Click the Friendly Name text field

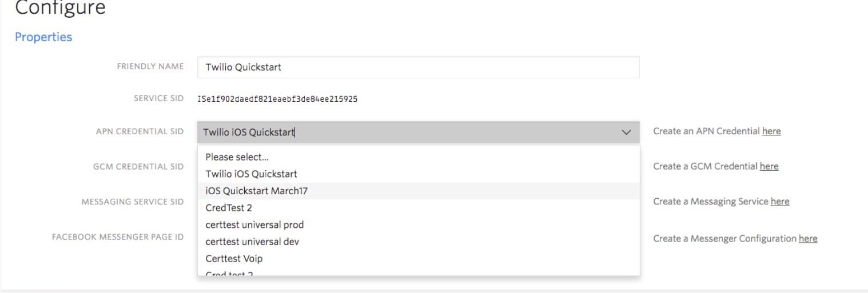pos(417,67)
